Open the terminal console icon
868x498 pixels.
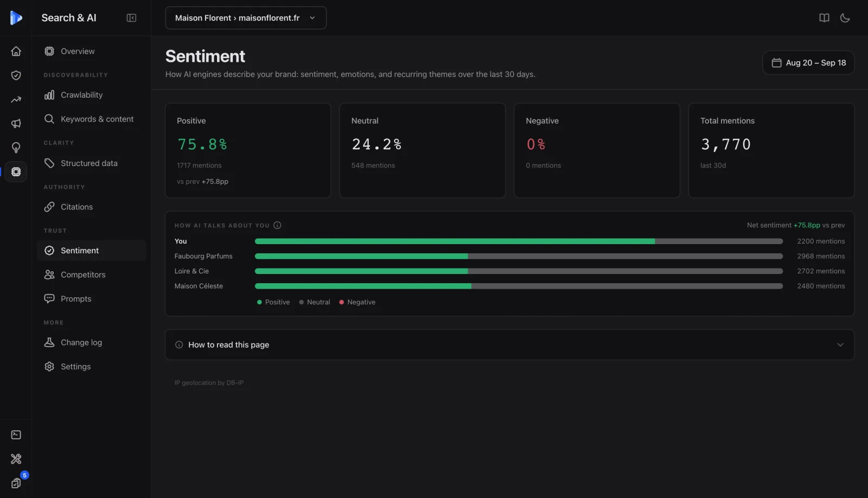(x=16, y=435)
